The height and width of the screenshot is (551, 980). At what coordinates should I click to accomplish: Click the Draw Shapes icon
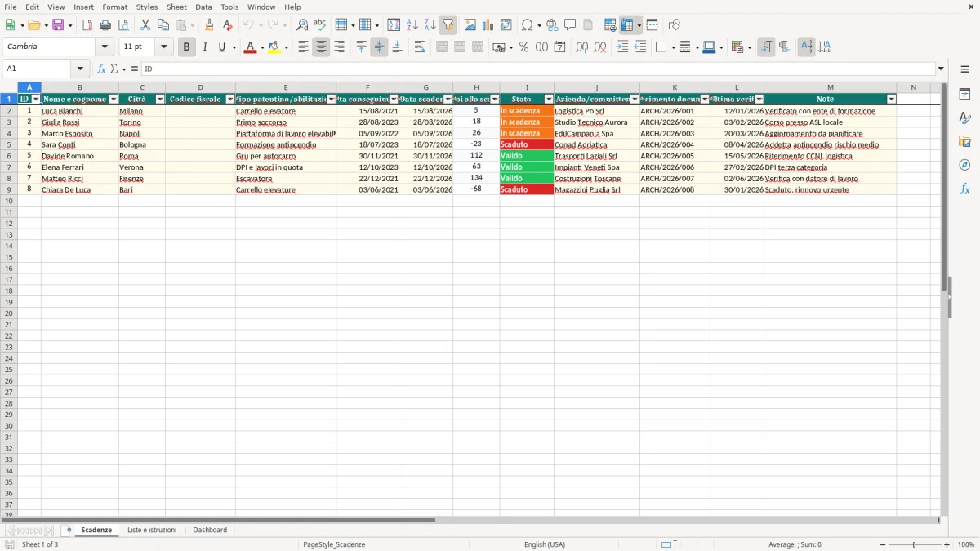pos(675,25)
